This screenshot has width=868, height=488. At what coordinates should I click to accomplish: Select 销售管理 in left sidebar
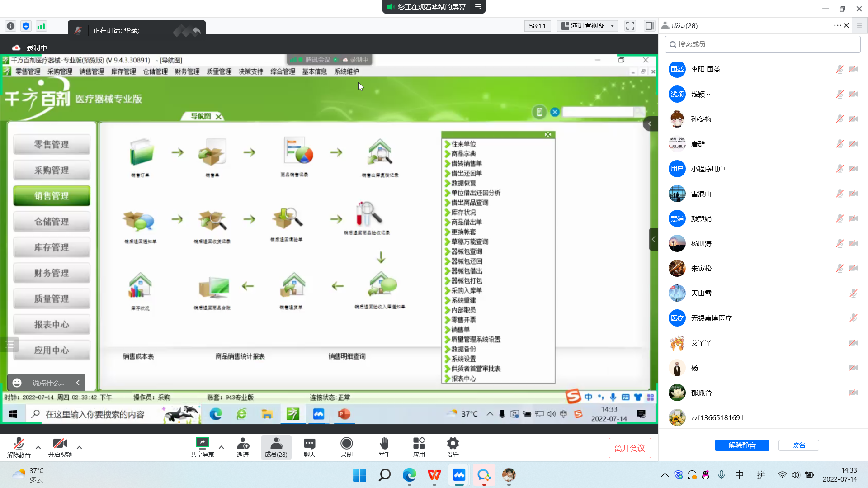tap(52, 196)
